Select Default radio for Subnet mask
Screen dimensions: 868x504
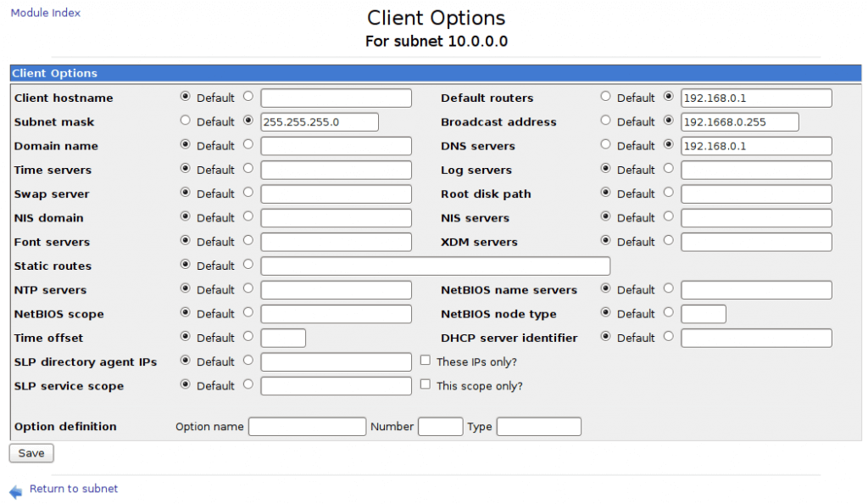point(186,121)
